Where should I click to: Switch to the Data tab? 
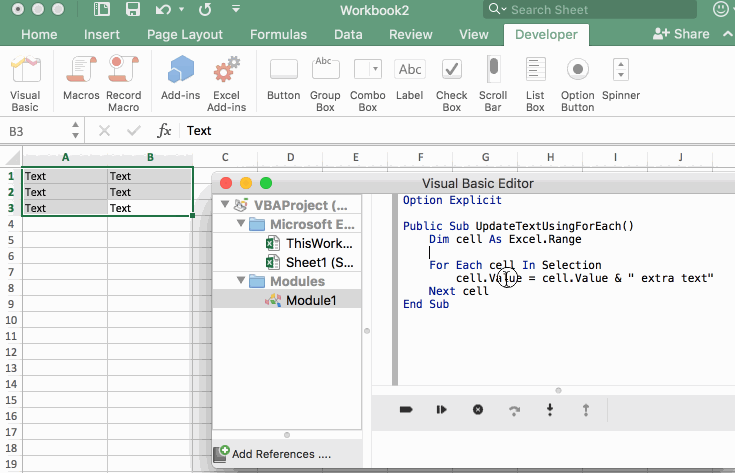348,34
